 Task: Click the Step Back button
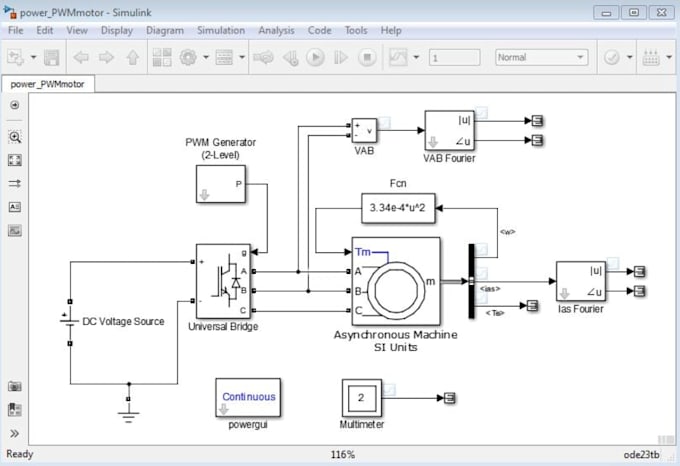pos(290,57)
